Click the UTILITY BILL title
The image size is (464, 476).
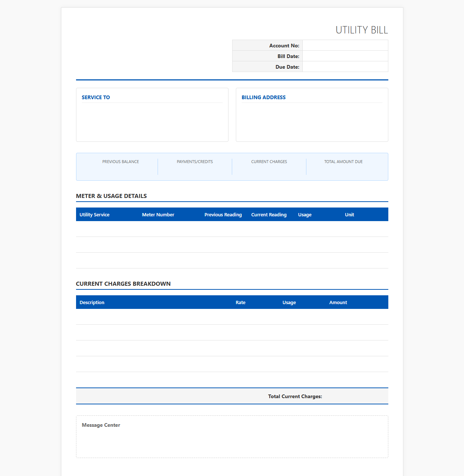(362, 30)
